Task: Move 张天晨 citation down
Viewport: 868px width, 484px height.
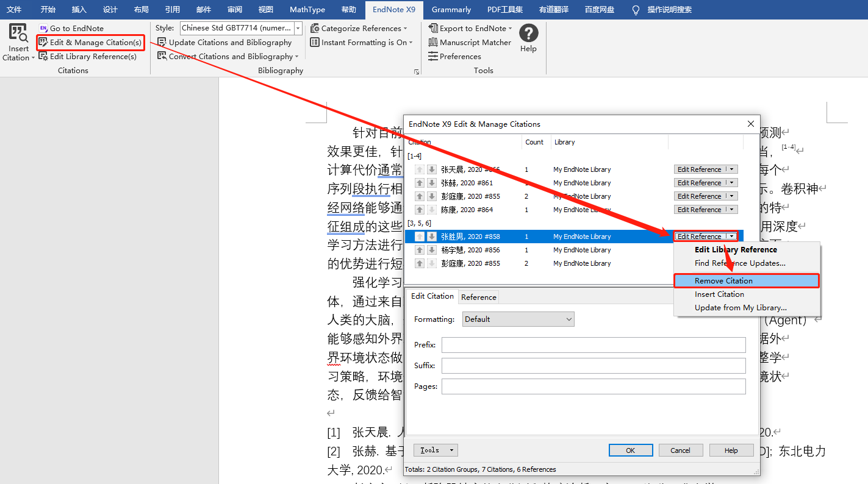Action: click(x=431, y=169)
